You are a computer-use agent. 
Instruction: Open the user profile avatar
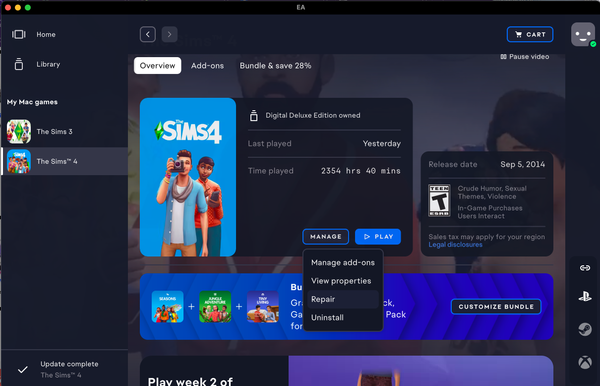(583, 34)
